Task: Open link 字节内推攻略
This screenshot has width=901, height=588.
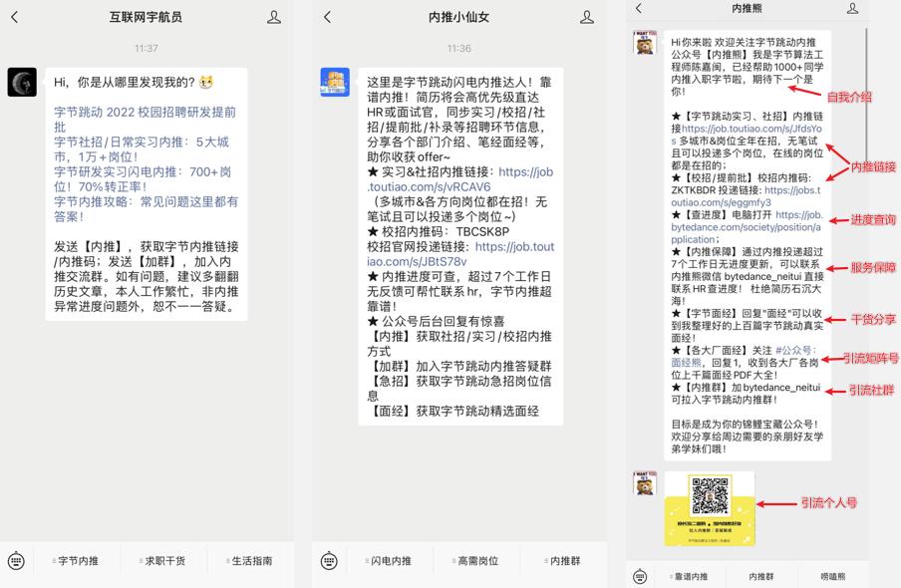Action: (146, 208)
